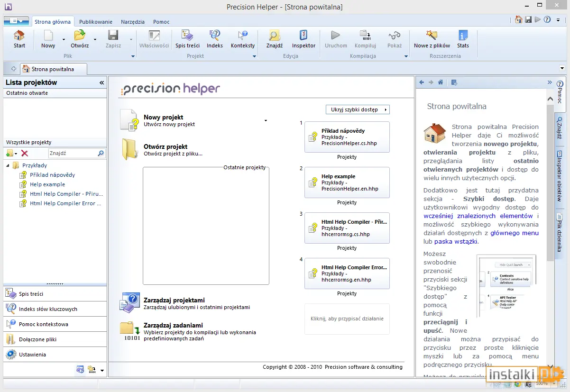Image resolution: width=570 pixels, height=392 pixels.
Task: Open Indeks słów kluczowych navigation item
Action: (x=55, y=309)
